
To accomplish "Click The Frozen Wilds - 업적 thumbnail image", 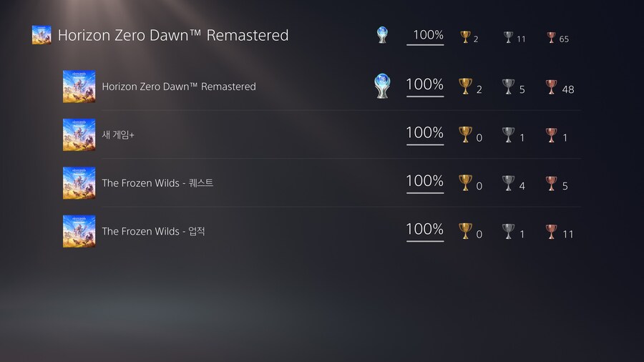I will [79, 231].
